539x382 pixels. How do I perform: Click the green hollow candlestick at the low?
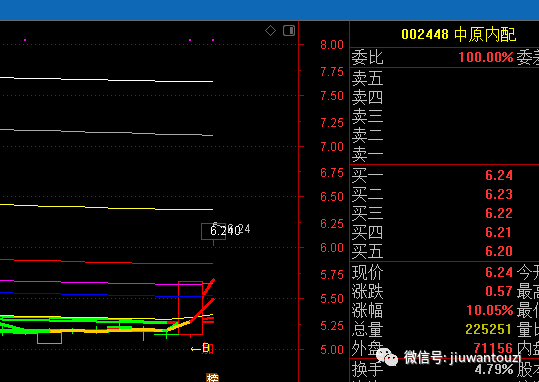point(50,338)
